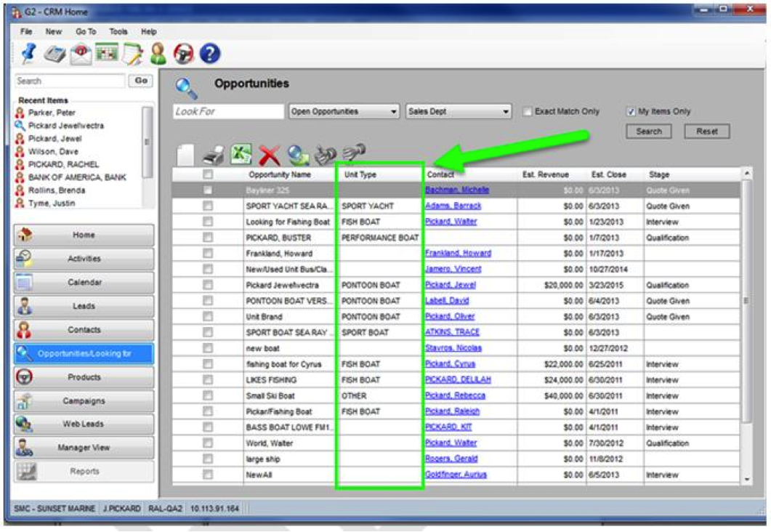771x532 pixels.
Task: Expand the Open Opportunities dropdown
Action: 344,112
